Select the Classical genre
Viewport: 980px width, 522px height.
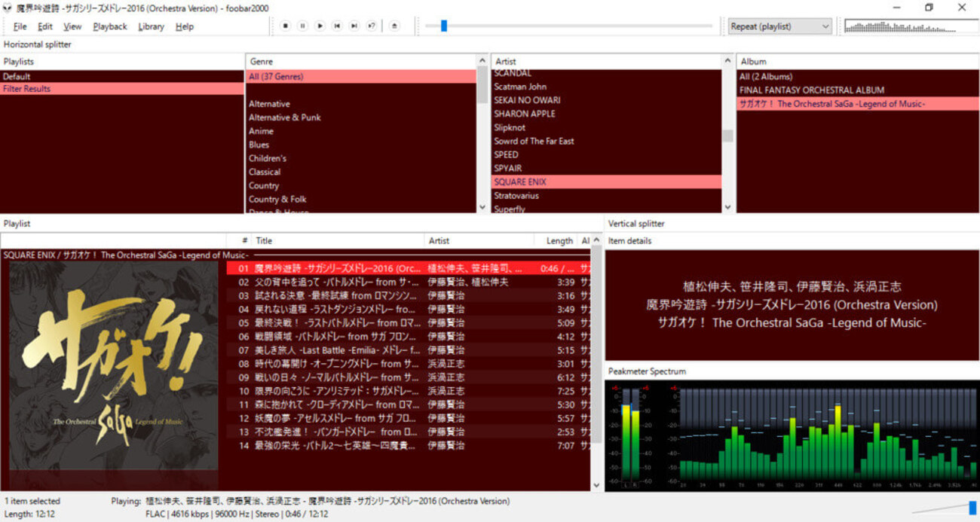pos(361,172)
